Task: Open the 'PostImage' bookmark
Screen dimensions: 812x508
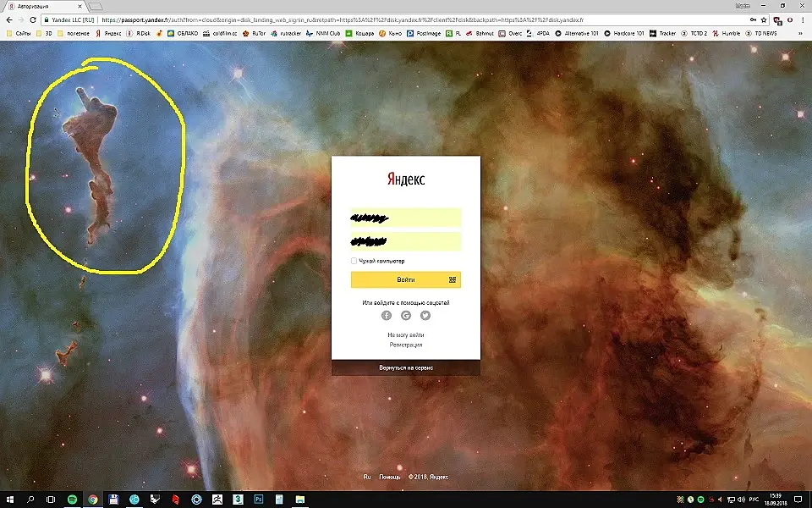Action: [x=424, y=33]
